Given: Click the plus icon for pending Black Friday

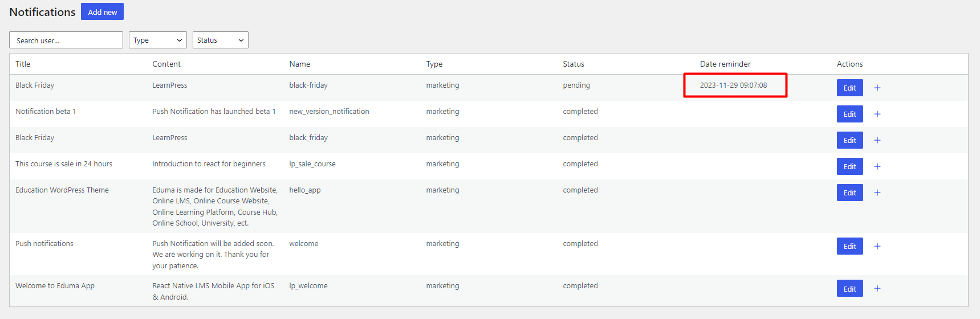Looking at the screenshot, I should tap(877, 88).
